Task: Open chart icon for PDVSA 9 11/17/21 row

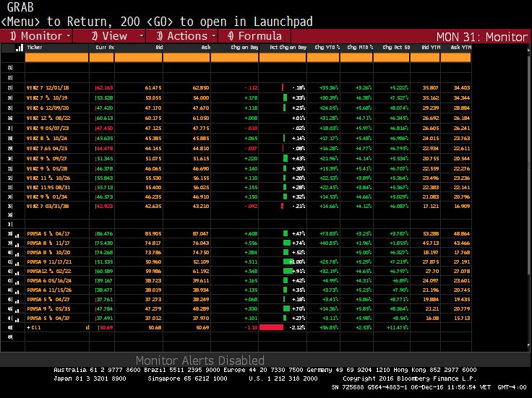Action: 17,263
